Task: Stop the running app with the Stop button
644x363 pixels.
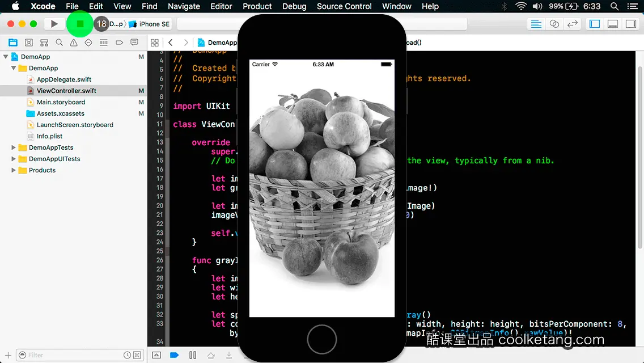Action: [x=80, y=24]
